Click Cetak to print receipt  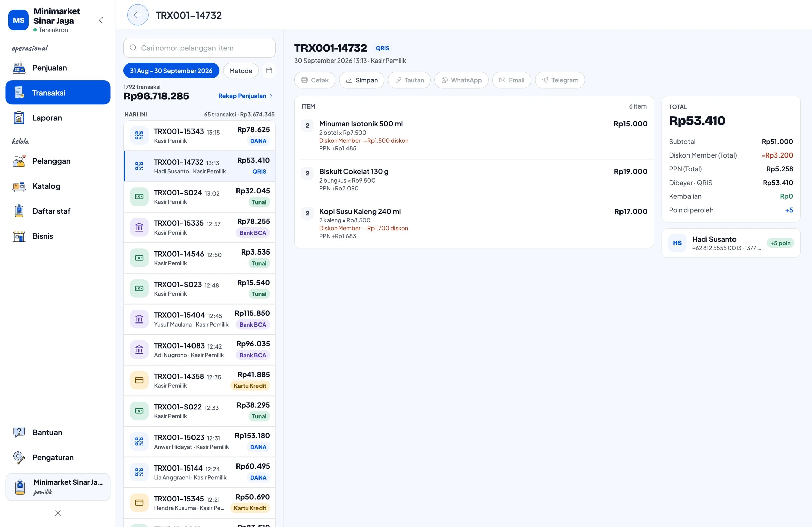click(315, 80)
